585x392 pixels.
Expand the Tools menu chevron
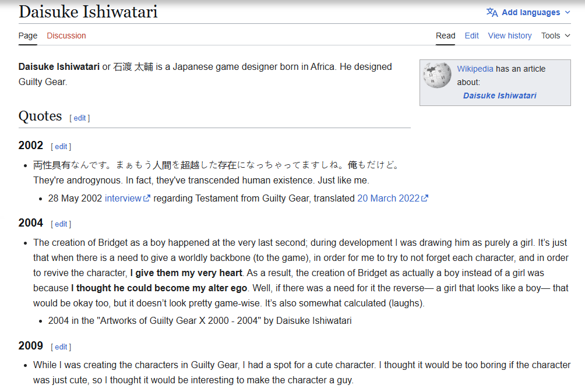tap(568, 36)
